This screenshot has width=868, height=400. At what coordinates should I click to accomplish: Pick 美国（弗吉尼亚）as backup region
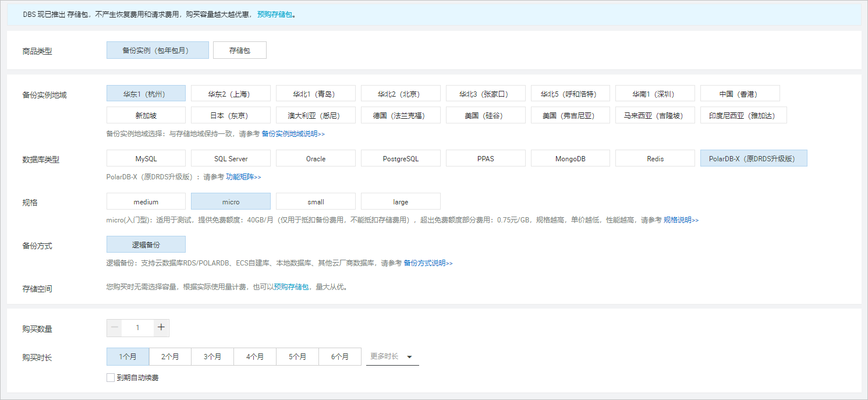pos(571,115)
